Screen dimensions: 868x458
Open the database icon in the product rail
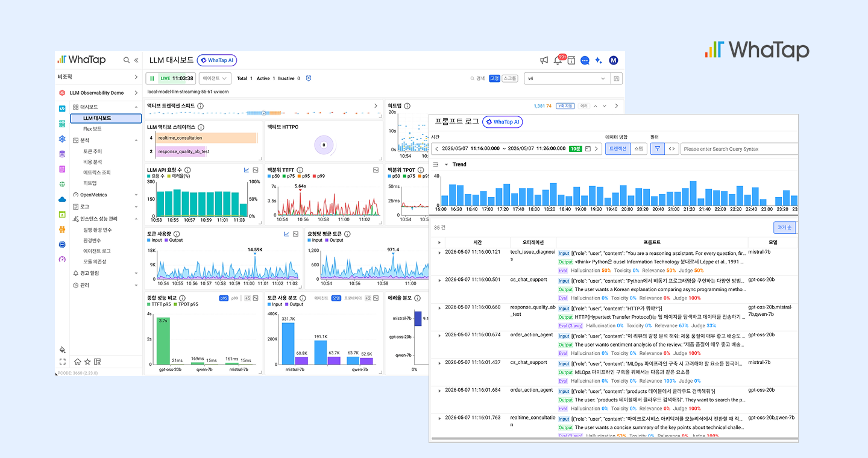point(62,154)
